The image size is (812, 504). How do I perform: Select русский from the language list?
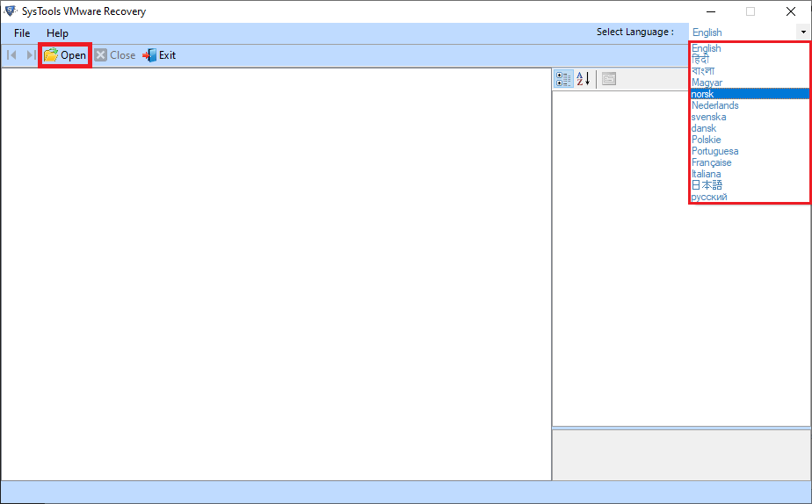(750, 197)
